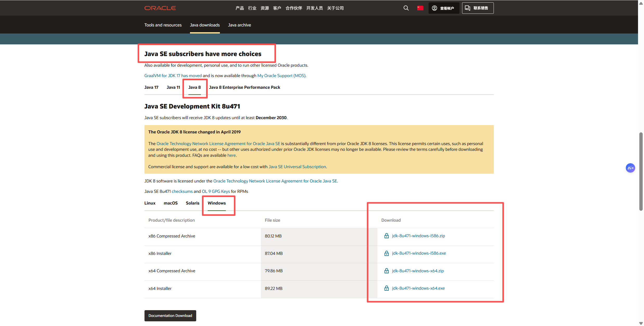
Task: Expand the 关于公司 navigation menu
Action: (x=335, y=8)
